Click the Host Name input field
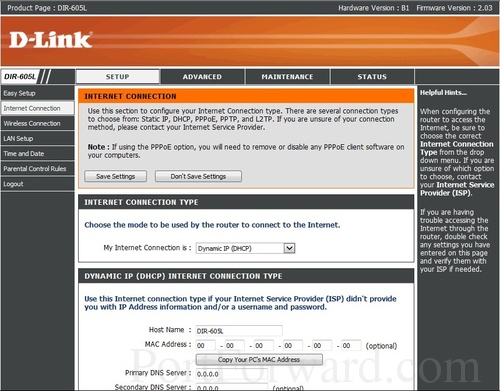 point(239,331)
